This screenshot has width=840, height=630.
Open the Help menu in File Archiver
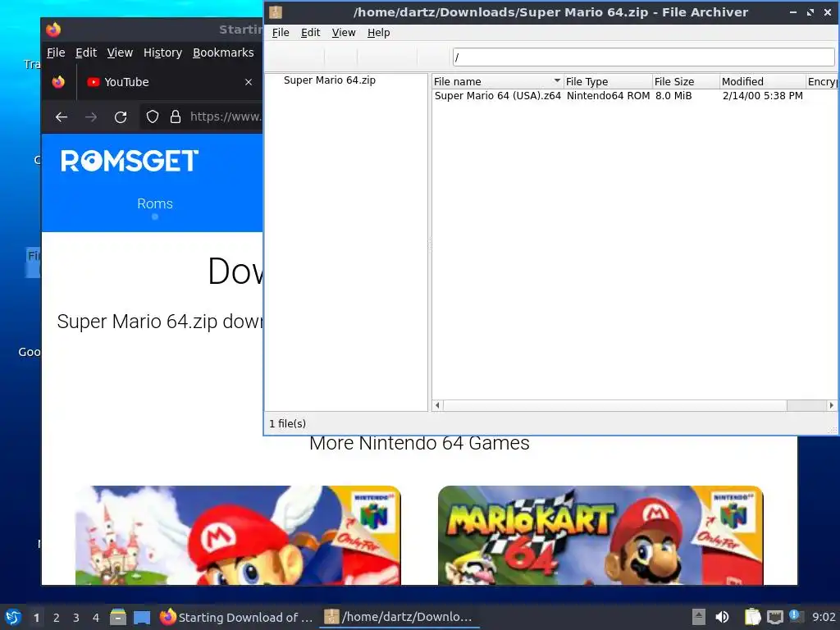tap(378, 33)
